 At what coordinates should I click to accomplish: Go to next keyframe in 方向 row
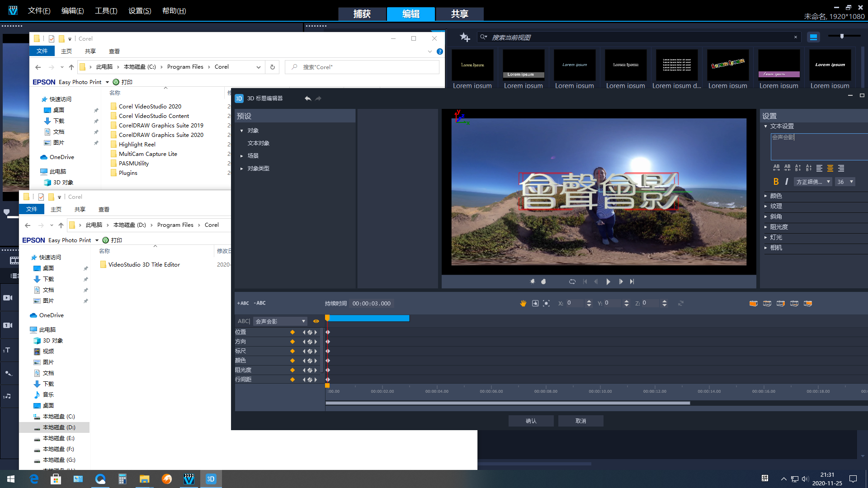pos(316,342)
